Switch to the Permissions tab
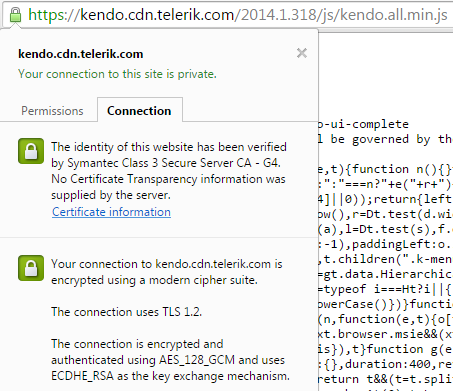Screen dimensions: 453x391 tap(52, 111)
